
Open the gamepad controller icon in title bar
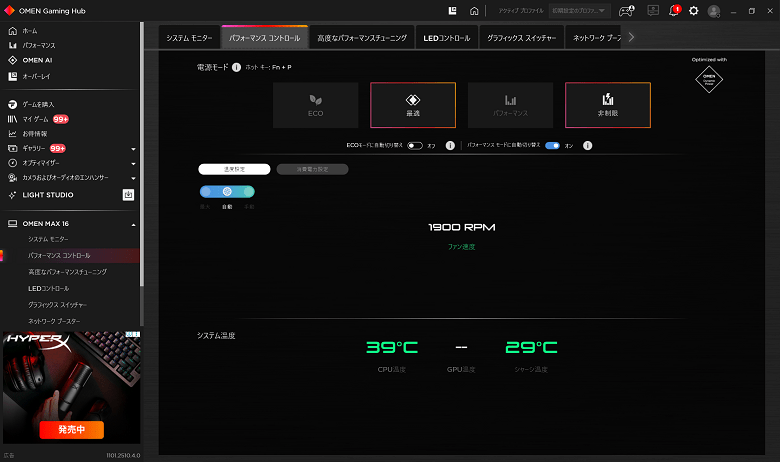coord(626,10)
